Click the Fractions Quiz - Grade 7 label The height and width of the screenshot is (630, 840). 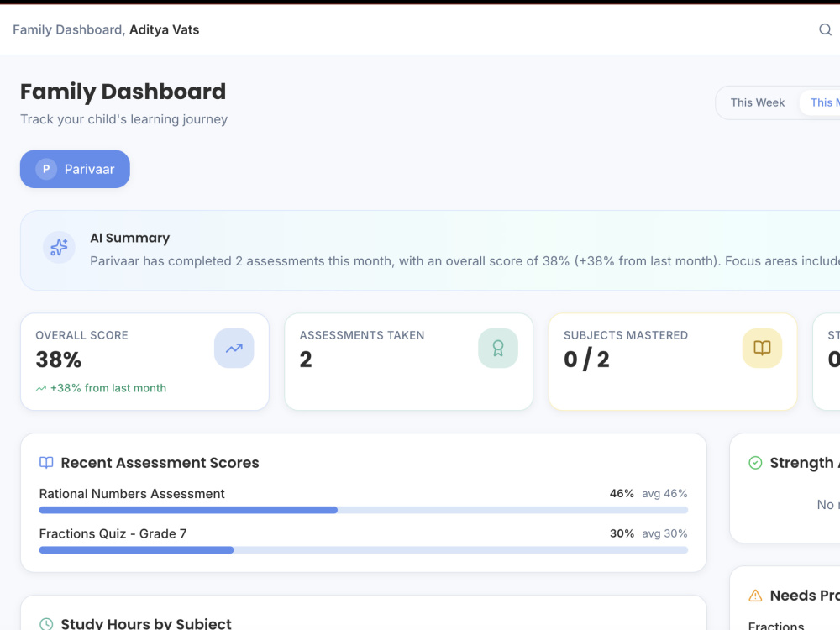pyautogui.click(x=113, y=533)
